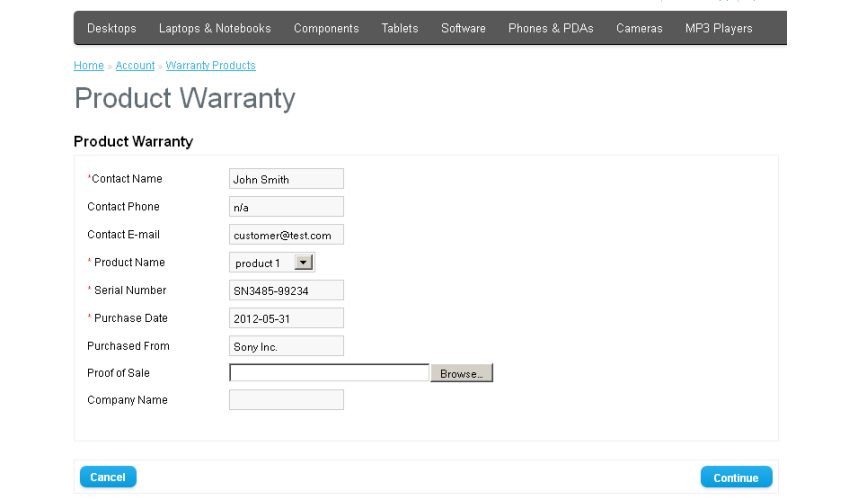
Task: Click the Proof of Sale file path box
Action: (330, 373)
